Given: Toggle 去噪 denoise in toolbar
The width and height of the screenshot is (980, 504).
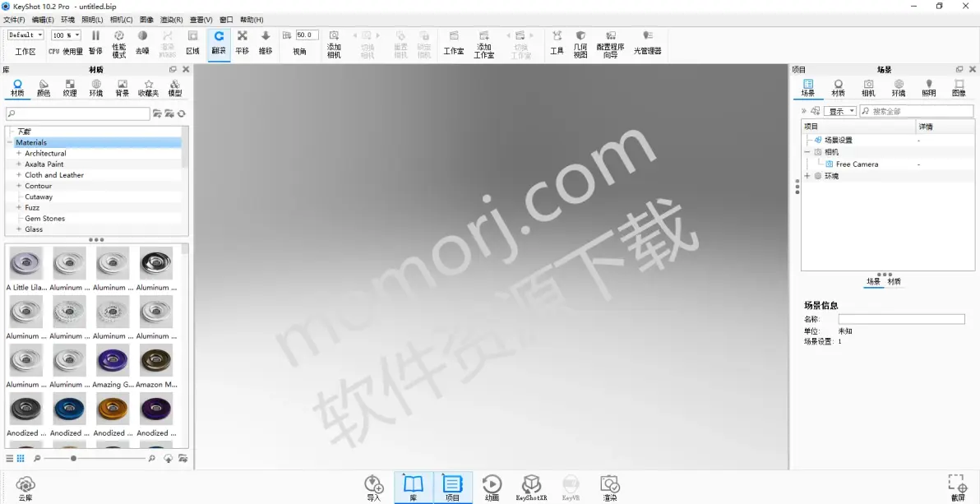Looking at the screenshot, I should (x=142, y=44).
